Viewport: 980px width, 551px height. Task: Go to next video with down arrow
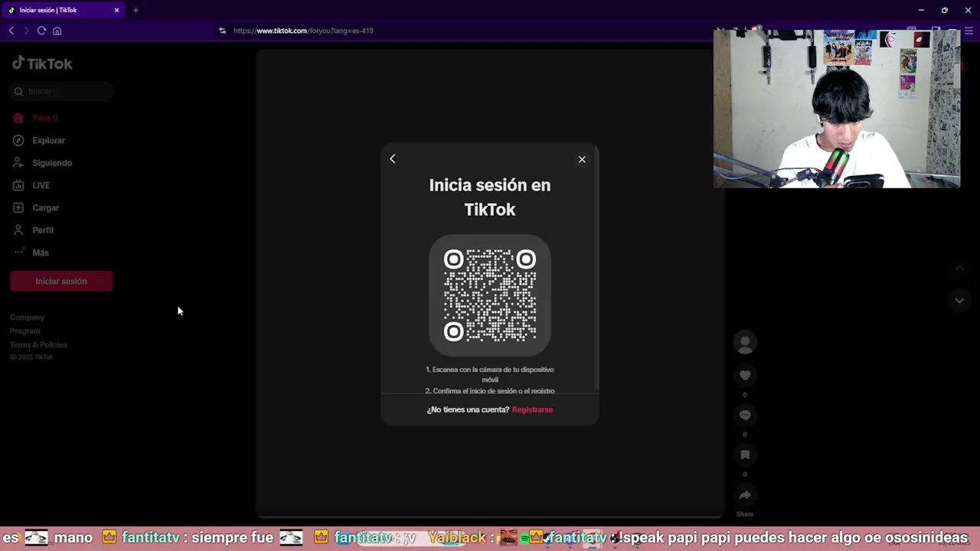pos(959,301)
